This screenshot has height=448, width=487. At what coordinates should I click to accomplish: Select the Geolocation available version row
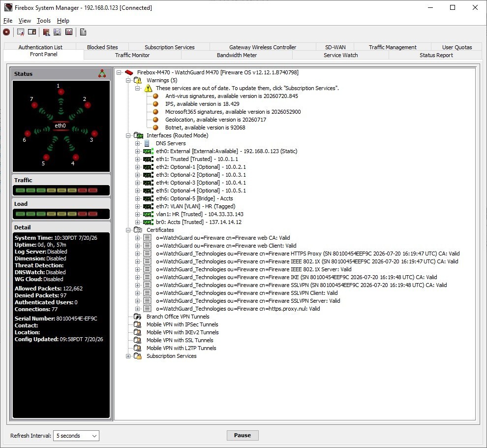[215, 120]
